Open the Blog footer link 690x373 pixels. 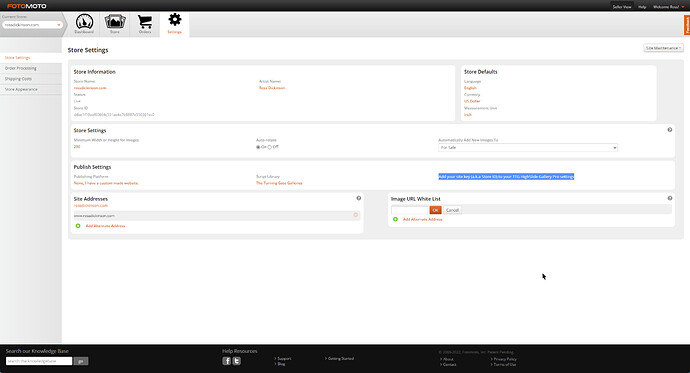click(x=281, y=364)
